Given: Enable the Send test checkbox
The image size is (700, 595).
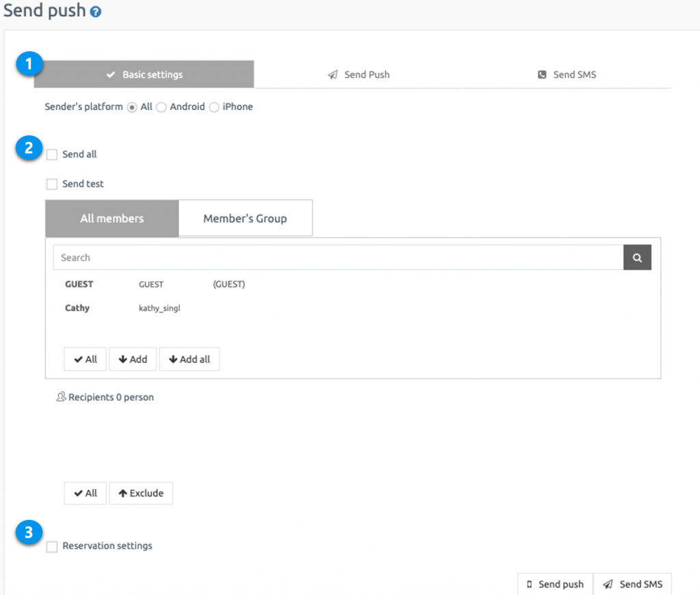Looking at the screenshot, I should [52, 184].
